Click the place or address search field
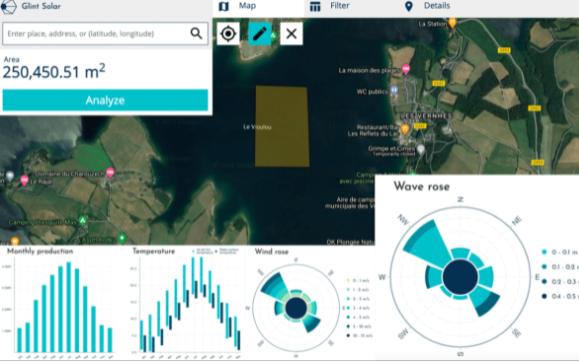Image resolution: width=579 pixels, height=362 pixels. tap(105, 34)
